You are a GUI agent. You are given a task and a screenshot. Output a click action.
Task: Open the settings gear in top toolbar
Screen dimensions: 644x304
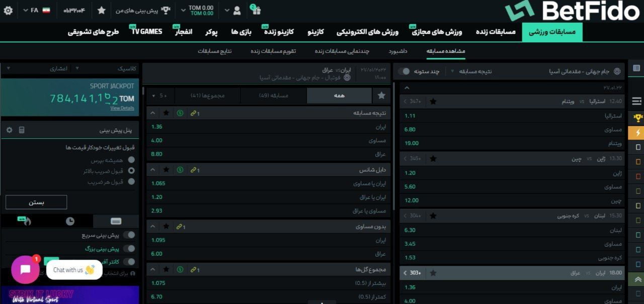click(x=8, y=10)
